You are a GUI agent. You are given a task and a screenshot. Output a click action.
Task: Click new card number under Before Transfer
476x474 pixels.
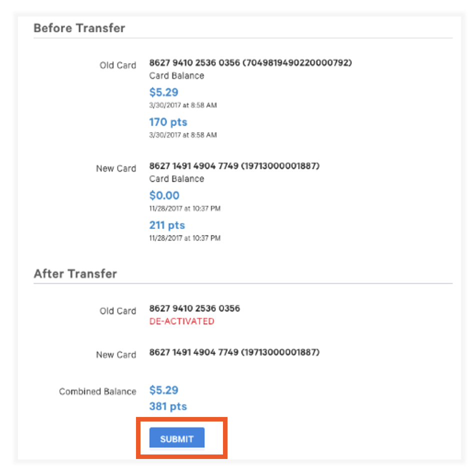pos(234,166)
